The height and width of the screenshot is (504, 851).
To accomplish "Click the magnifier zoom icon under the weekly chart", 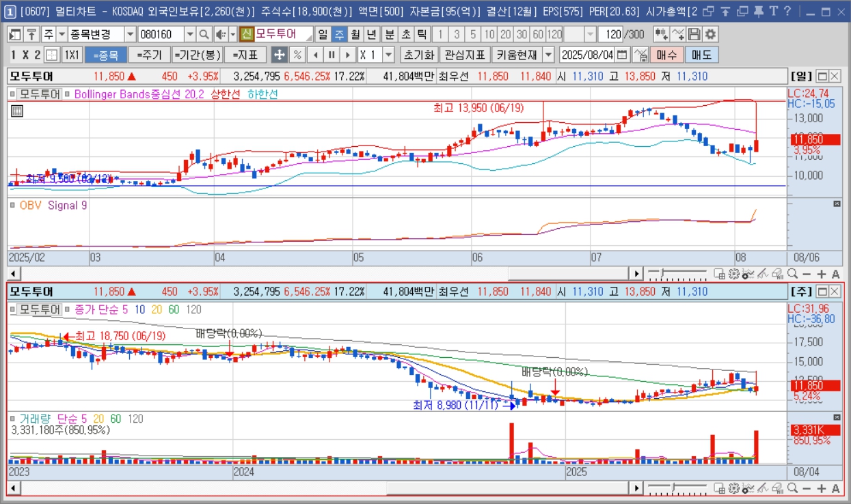I will (792, 488).
